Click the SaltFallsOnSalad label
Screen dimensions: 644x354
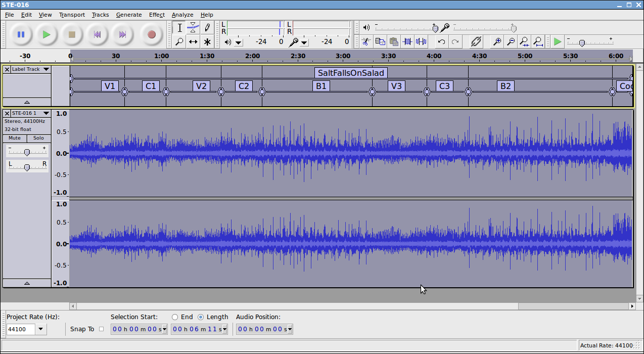pyautogui.click(x=351, y=73)
